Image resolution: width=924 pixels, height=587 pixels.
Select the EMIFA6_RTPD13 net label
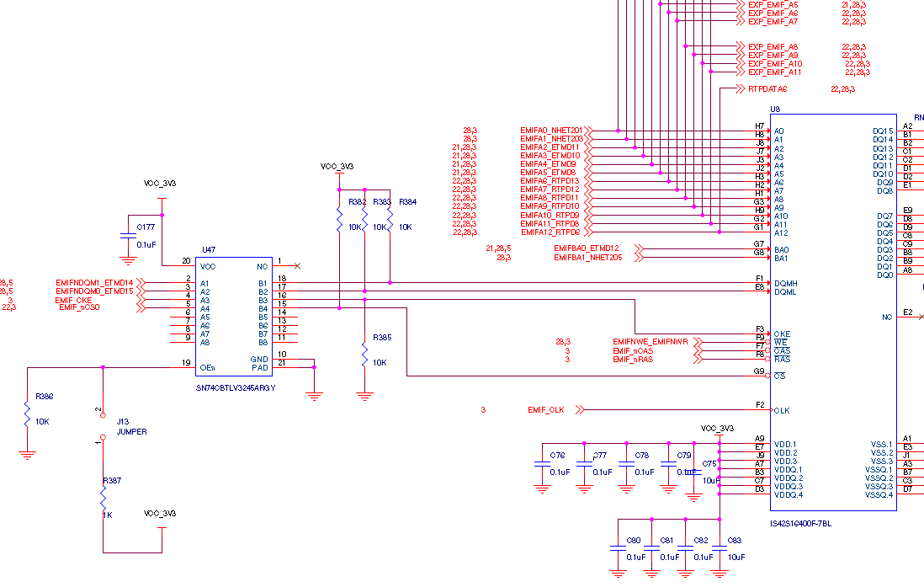pos(550,181)
